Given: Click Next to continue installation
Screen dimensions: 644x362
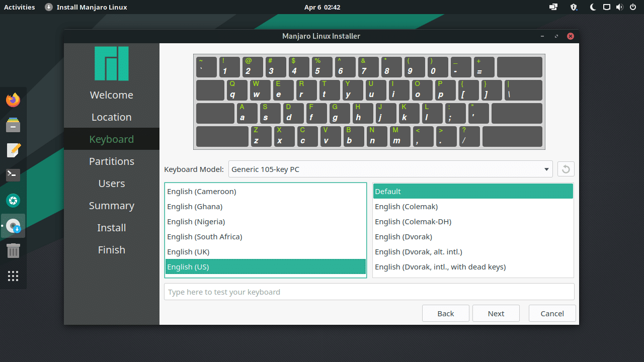Looking at the screenshot, I should (x=496, y=313).
